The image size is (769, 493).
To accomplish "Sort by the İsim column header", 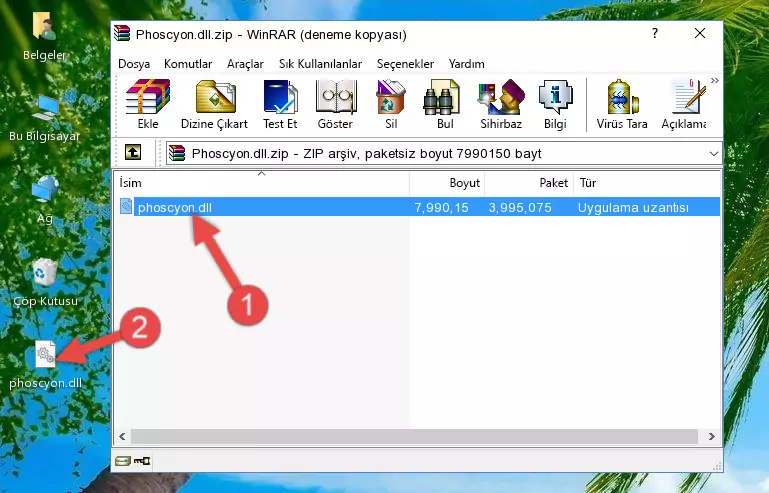I will coord(262,183).
